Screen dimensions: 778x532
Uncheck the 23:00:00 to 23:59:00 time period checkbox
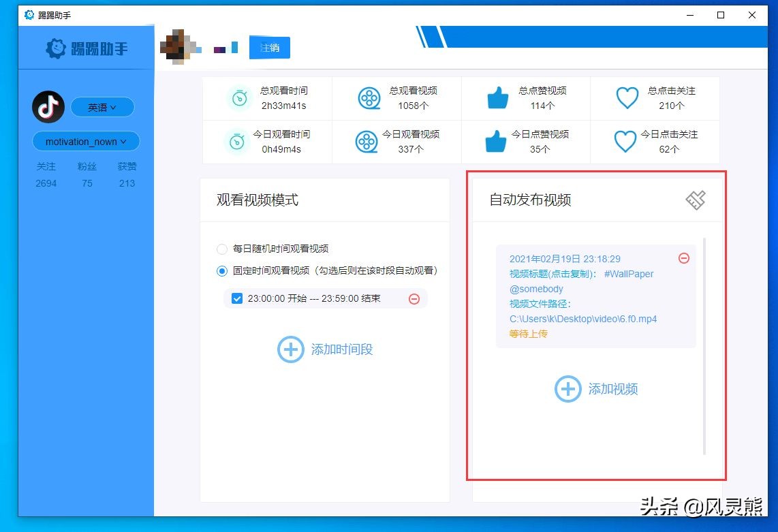click(237, 298)
